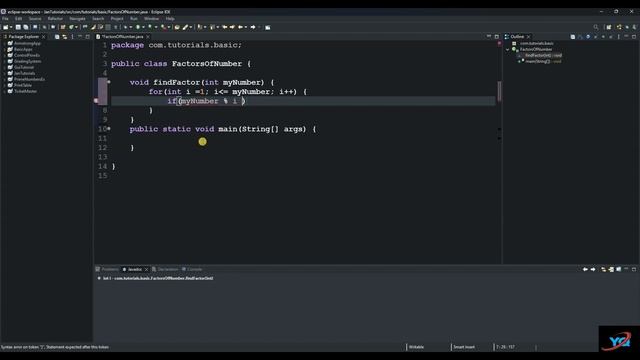Collapse the main method fold marker
Screen dimensions: 640x360
click(x=109, y=129)
